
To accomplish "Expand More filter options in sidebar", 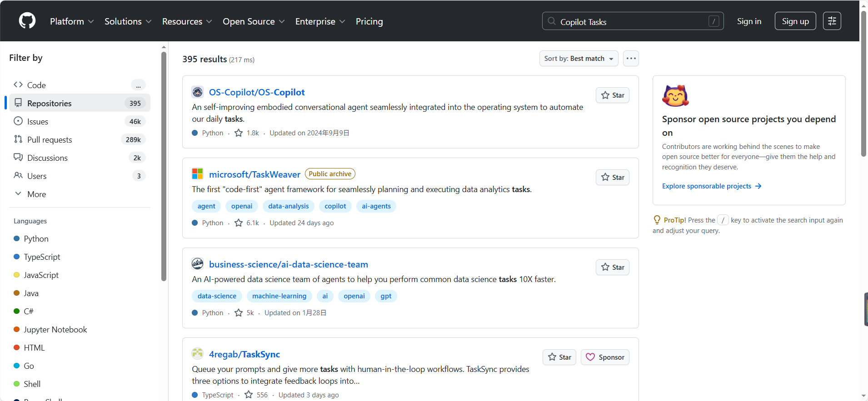I will tap(36, 194).
